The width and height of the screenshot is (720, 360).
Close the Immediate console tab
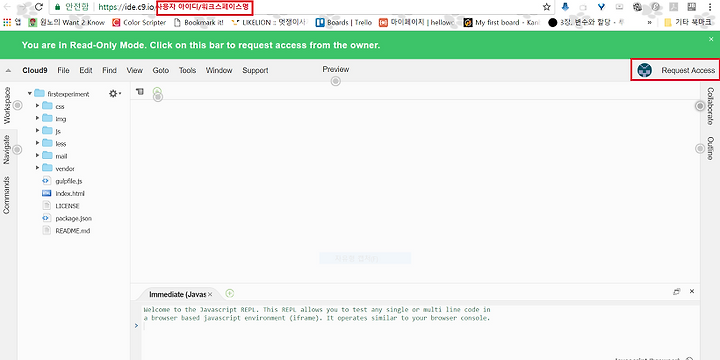pyautogui.click(x=210, y=294)
